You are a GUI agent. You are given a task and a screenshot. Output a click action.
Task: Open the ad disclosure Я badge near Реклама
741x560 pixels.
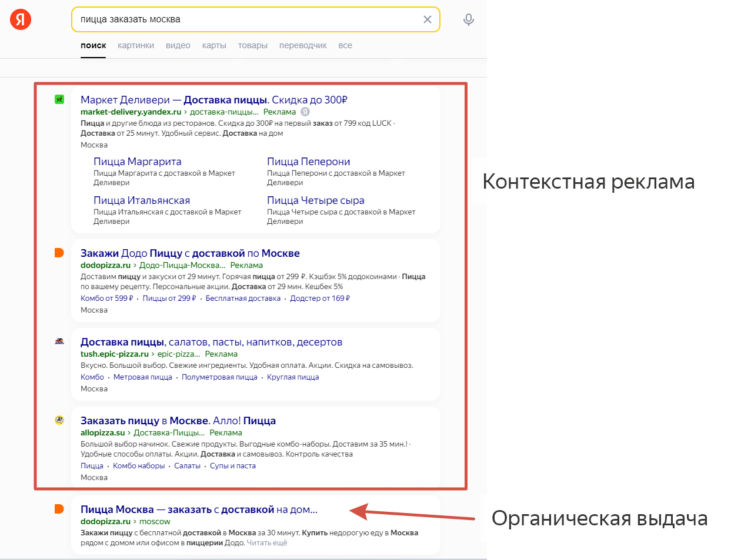305,112
